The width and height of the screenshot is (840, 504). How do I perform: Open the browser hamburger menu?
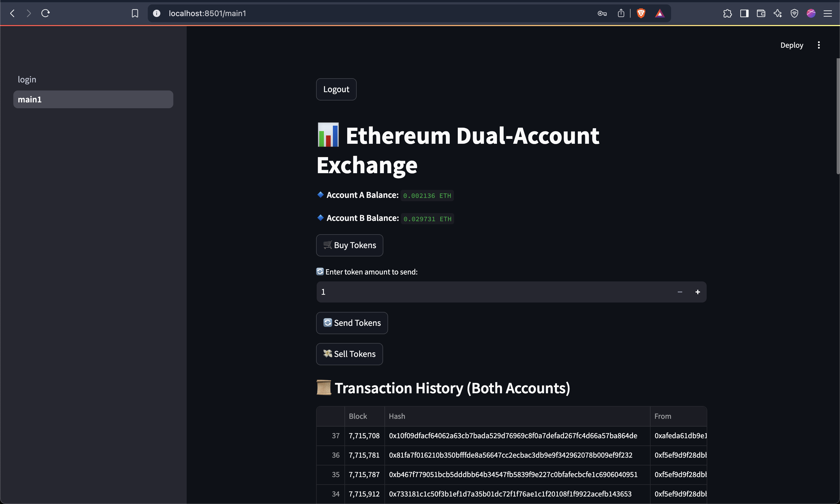[x=828, y=13]
